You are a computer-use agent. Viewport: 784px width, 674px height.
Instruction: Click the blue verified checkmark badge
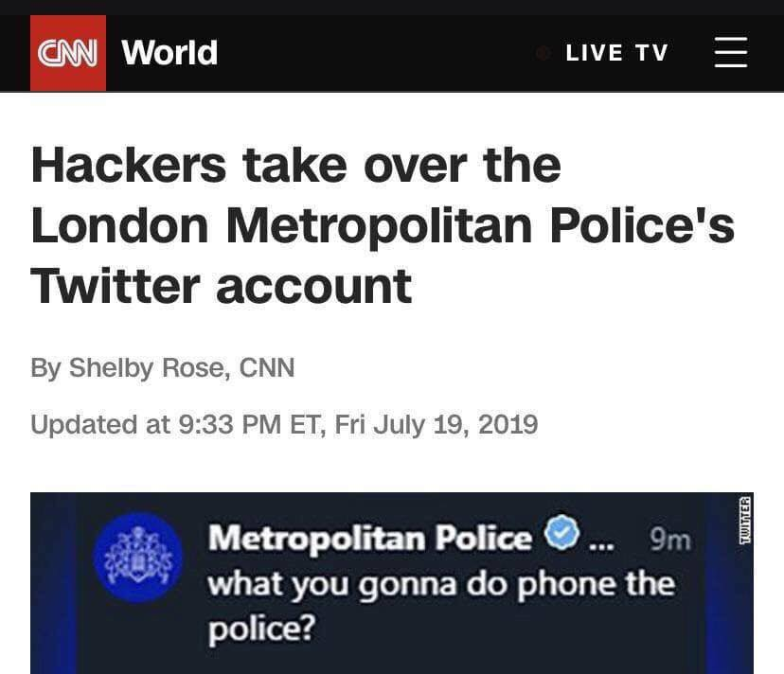pyautogui.click(x=561, y=533)
